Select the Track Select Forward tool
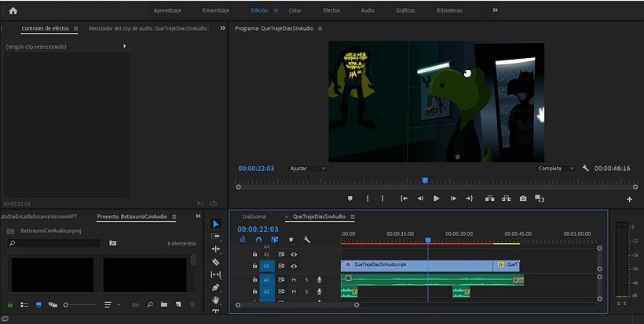This screenshot has width=644, height=324. (216, 236)
